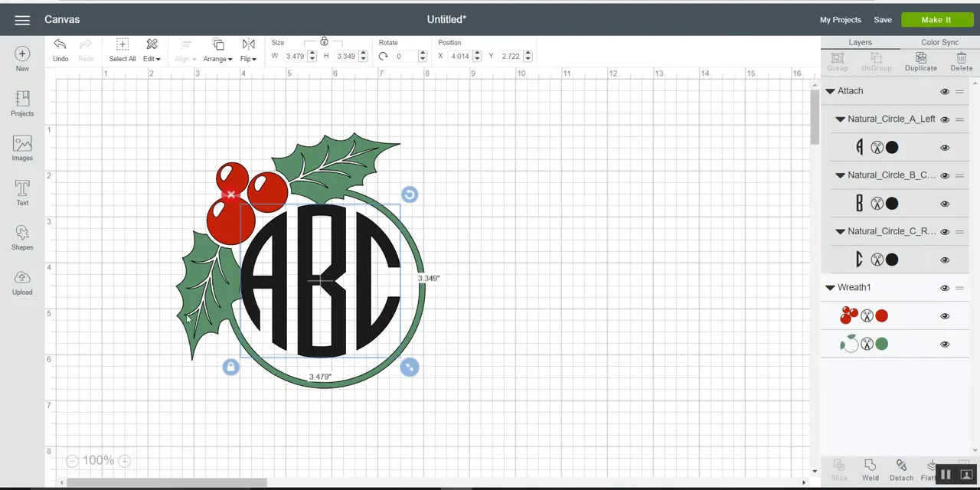Open the Edit dropdown
Screen dimensions: 980x490
click(152, 51)
